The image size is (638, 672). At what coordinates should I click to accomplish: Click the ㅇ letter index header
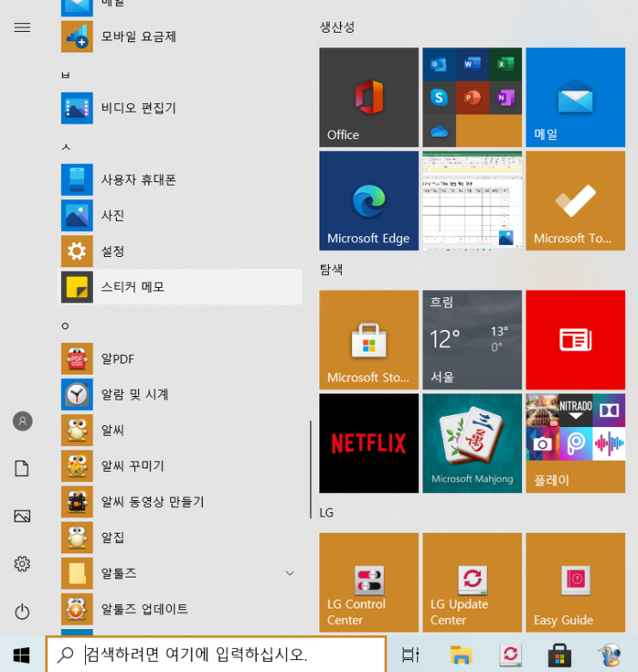point(65,327)
